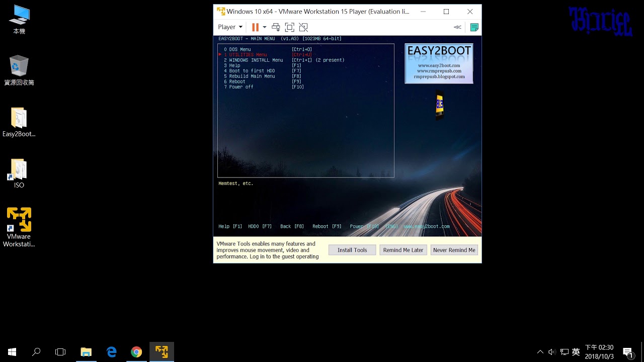Toggle Unity mode toolbar icon
Image resolution: width=644 pixels, height=362 pixels.
[x=303, y=27]
